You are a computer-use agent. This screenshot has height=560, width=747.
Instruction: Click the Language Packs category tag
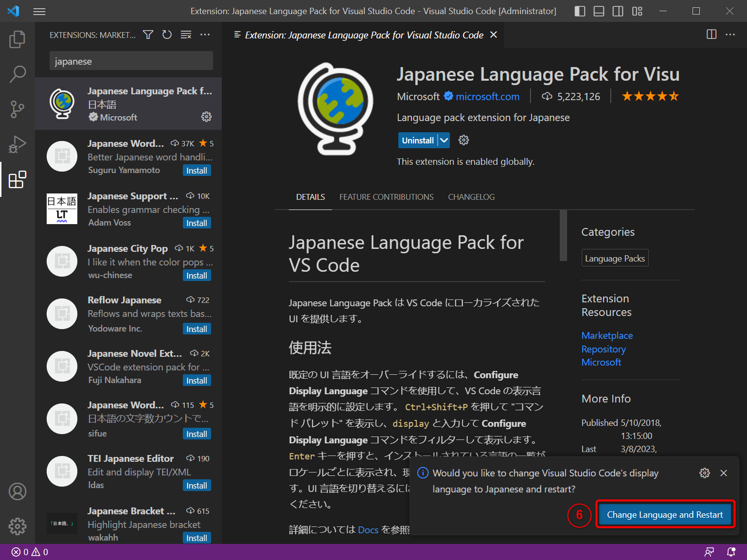(x=615, y=258)
